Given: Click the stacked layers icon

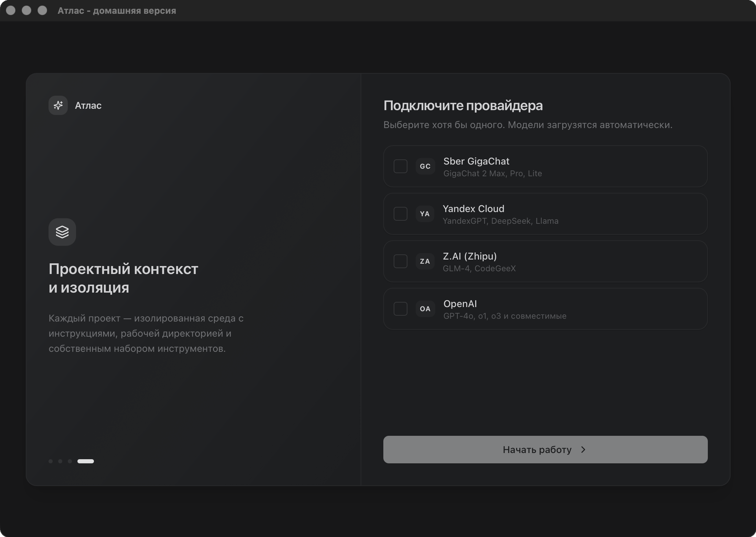Looking at the screenshot, I should [62, 232].
